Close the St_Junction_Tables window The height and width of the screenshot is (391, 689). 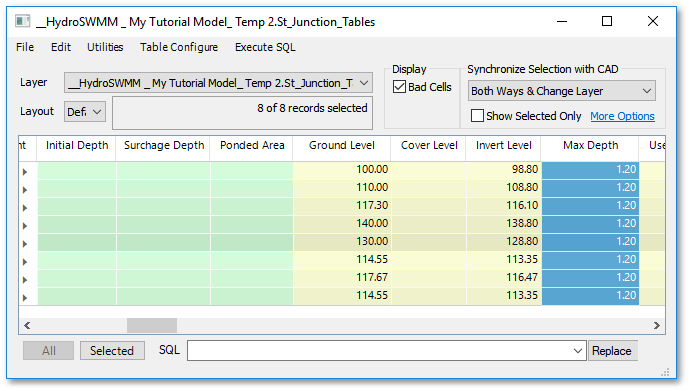tap(653, 21)
